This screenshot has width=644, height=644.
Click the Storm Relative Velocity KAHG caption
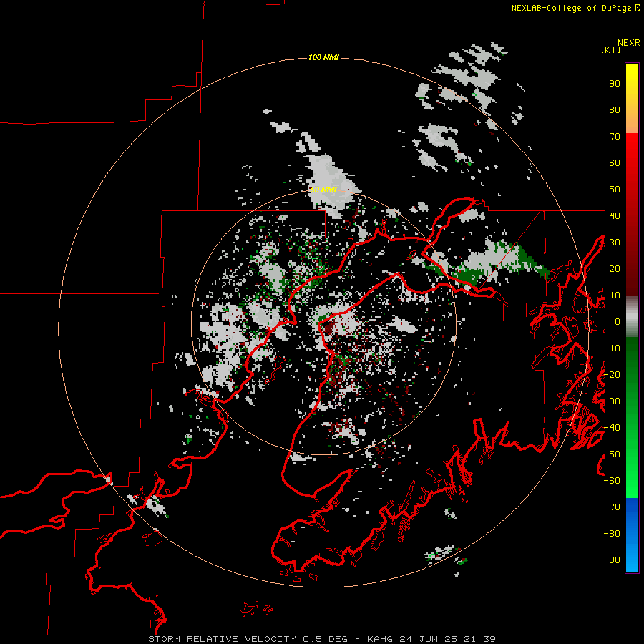tap(322, 639)
